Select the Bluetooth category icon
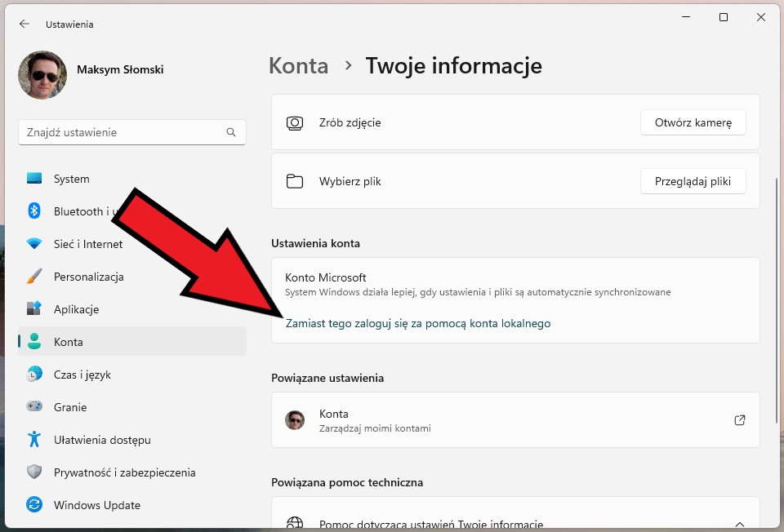This screenshot has width=784, height=532. click(33, 211)
